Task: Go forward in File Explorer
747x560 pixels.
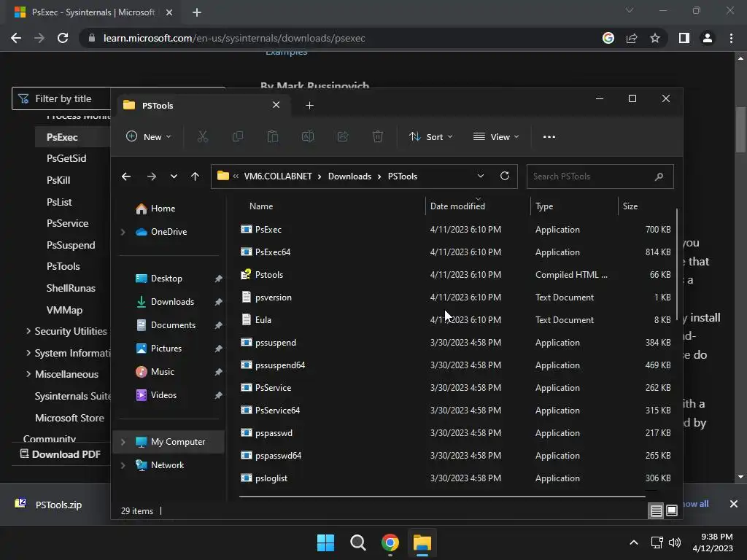Action: tap(152, 176)
